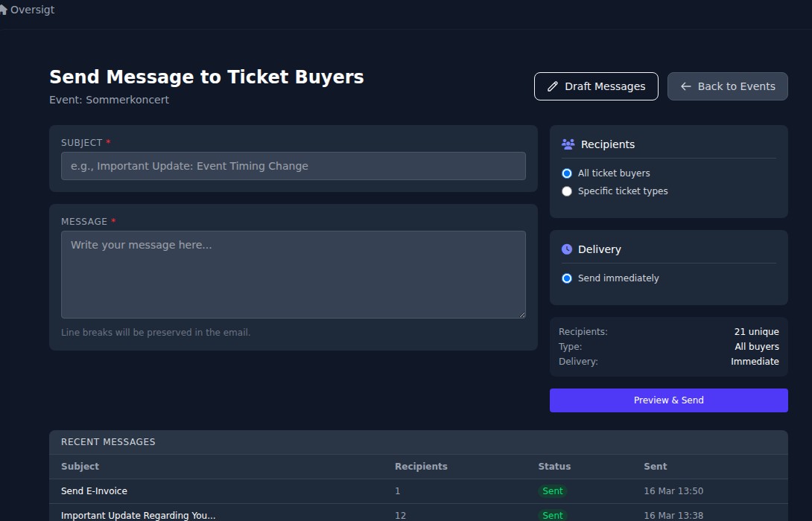Click the line breaks preserved hint text
Image resolution: width=812 pixels, height=521 pixels.
[x=156, y=333]
